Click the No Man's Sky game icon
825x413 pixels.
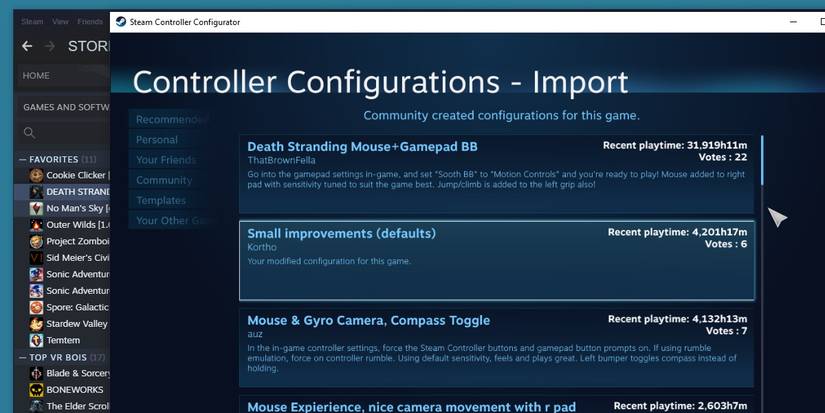pos(36,208)
